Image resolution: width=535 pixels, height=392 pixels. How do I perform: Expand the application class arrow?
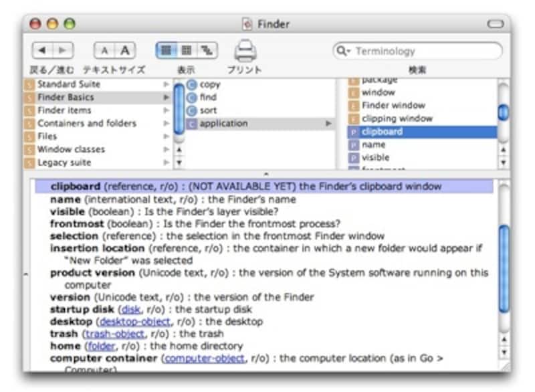coord(328,124)
